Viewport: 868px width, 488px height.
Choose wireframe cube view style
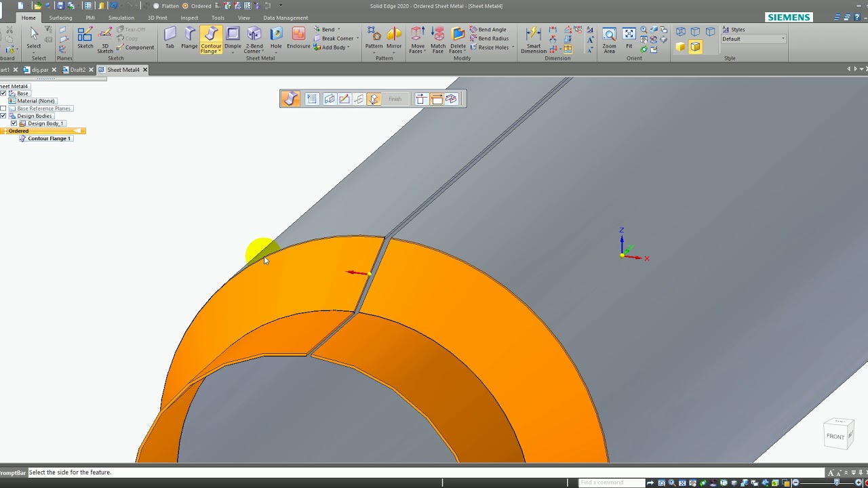click(x=681, y=32)
